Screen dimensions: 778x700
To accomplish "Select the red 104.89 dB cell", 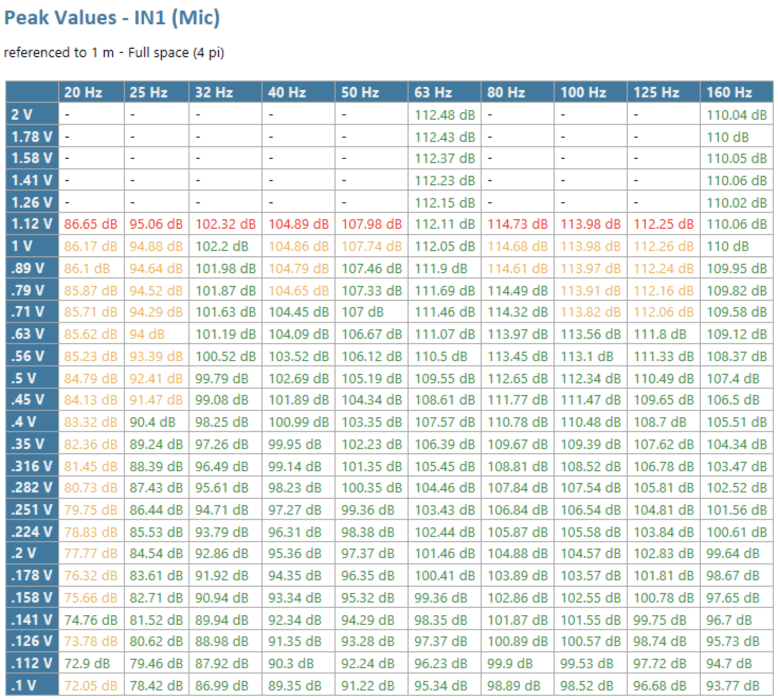I will (x=298, y=224).
